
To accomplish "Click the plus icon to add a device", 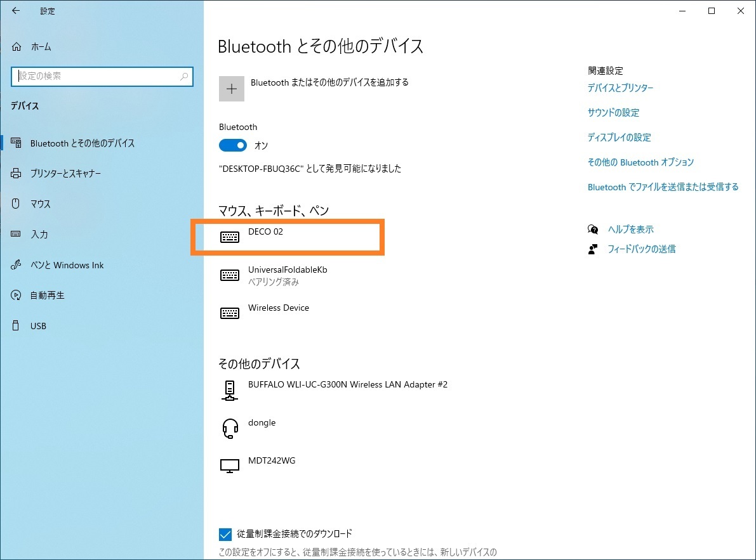I will click(232, 89).
